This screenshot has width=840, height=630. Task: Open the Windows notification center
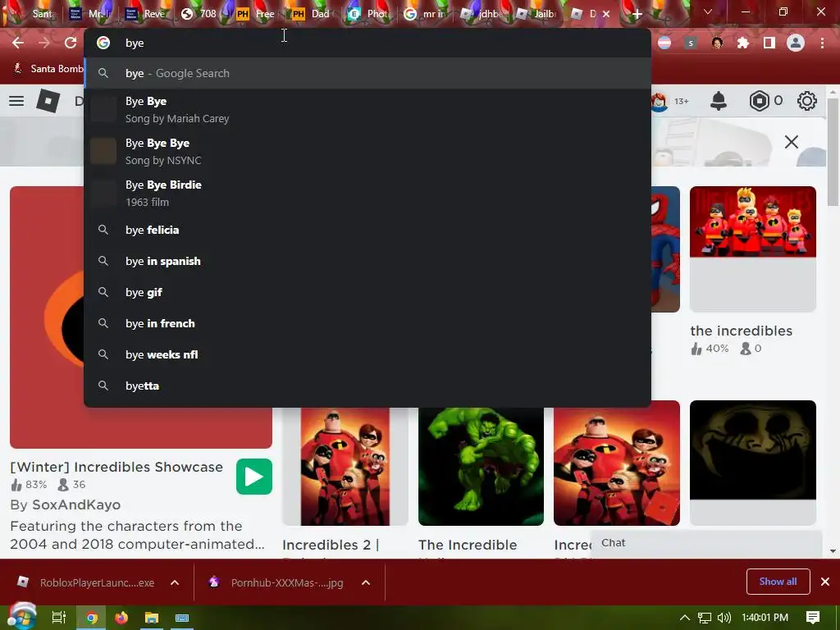coord(813,618)
